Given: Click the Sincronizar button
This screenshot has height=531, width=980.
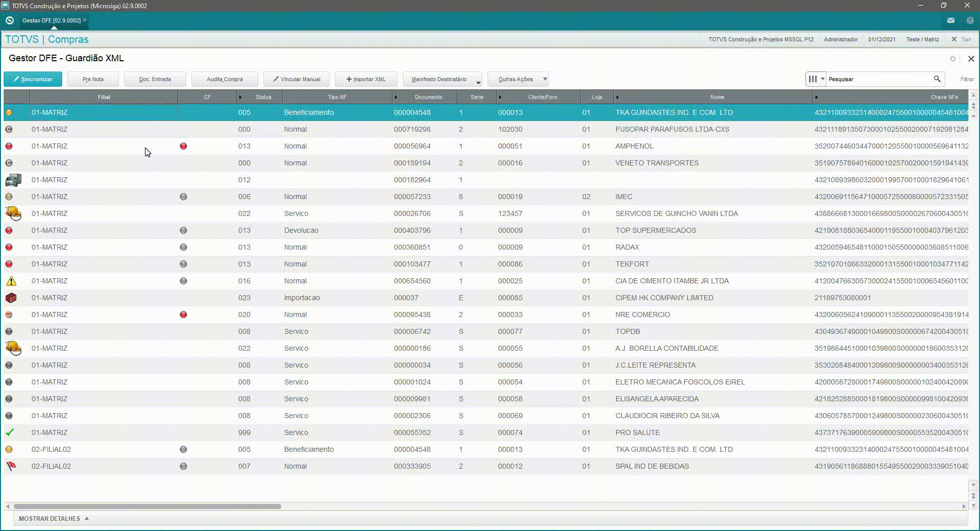Looking at the screenshot, I should click(x=33, y=79).
